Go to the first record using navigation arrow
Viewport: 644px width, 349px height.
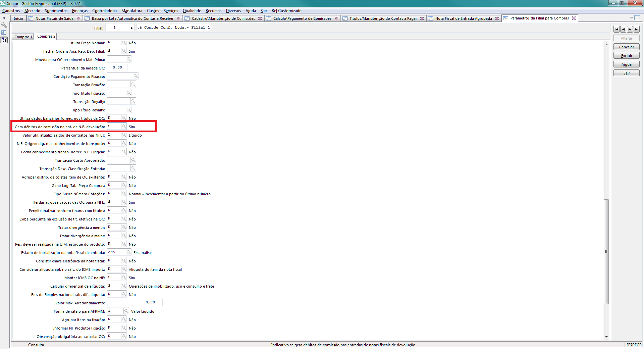coord(616,29)
